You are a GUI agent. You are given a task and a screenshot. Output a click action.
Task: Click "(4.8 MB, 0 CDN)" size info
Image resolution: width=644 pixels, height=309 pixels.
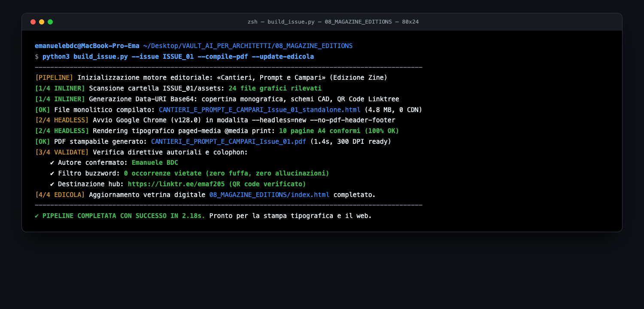[393, 110]
